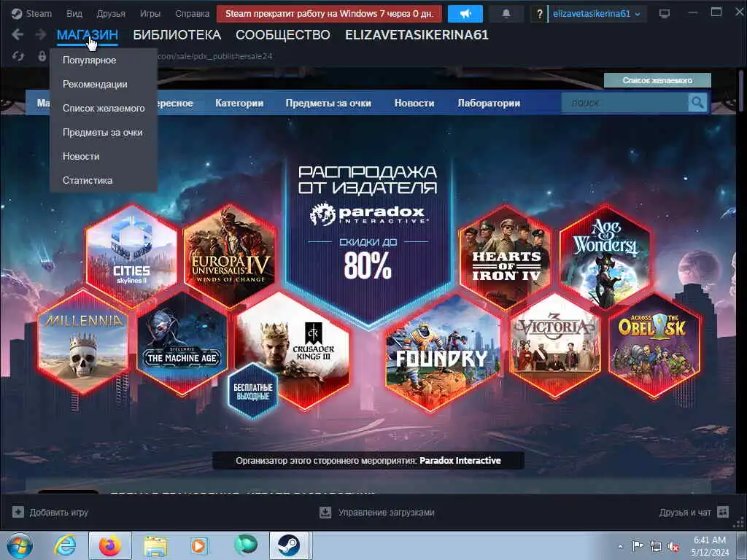Switch to the БИБЛИОТЕКА tab
Viewport: 747px width, 560px height.
point(177,35)
